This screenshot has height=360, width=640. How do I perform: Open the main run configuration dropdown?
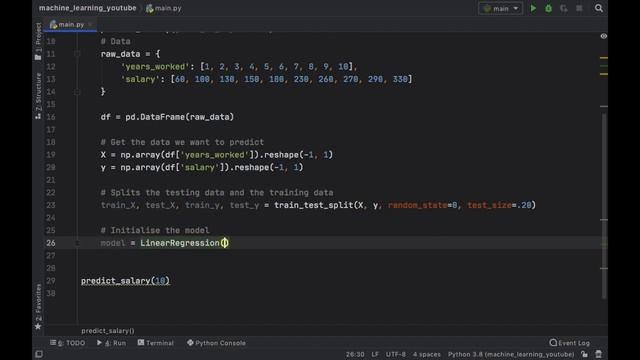pos(501,9)
